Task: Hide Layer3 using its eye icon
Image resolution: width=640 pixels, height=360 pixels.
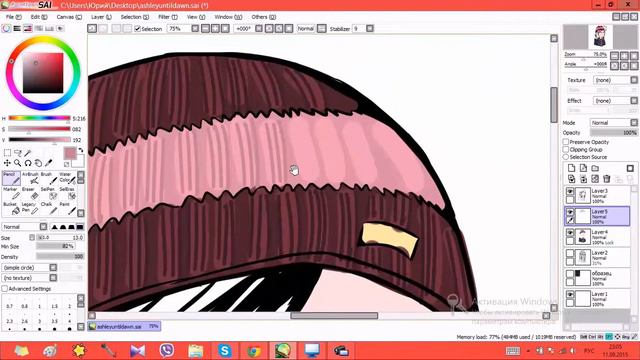Action: pyautogui.click(x=570, y=191)
